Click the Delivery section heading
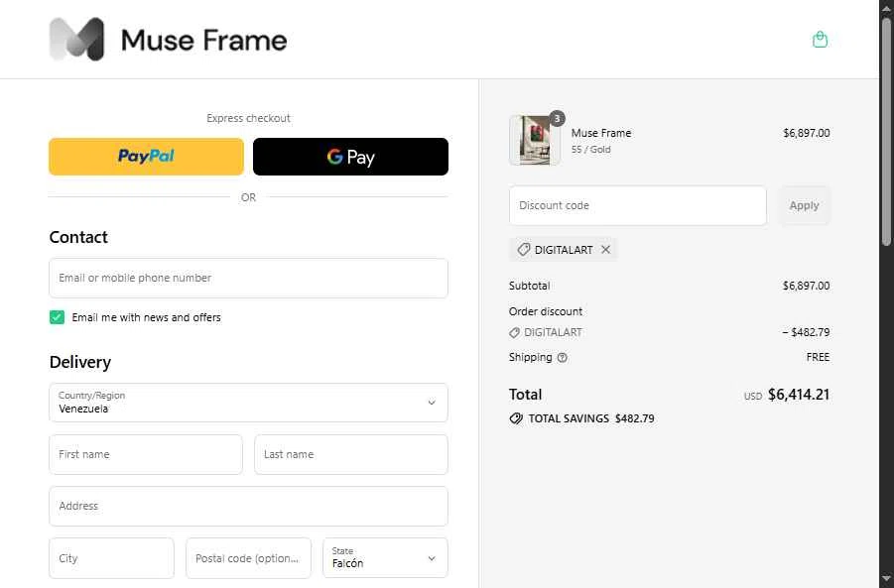This screenshot has height=588, width=894. [x=80, y=362]
